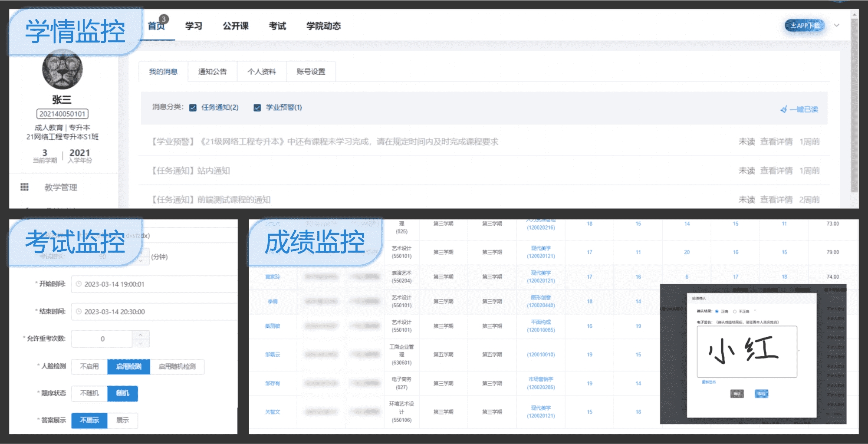The height and width of the screenshot is (444, 868).
Task: Open 教学管理 in the left sidebar
Action: coord(61,187)
